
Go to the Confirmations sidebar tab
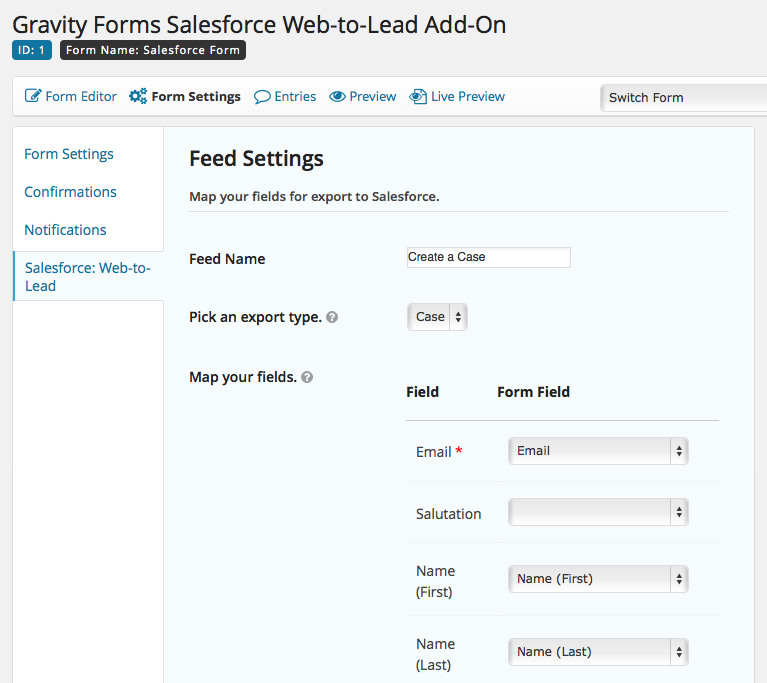[70, 192]
